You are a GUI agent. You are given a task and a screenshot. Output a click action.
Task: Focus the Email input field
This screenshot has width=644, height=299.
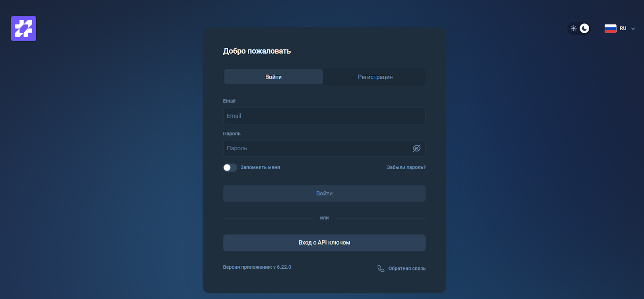point(324,116)
